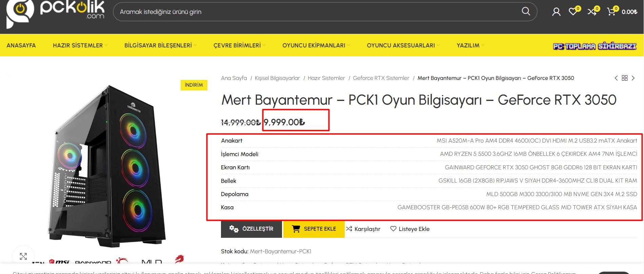This screenshot has height=274, width=644.
Task: Open PC Toplama Sihirbazı banner
Action: click(595, 46)
